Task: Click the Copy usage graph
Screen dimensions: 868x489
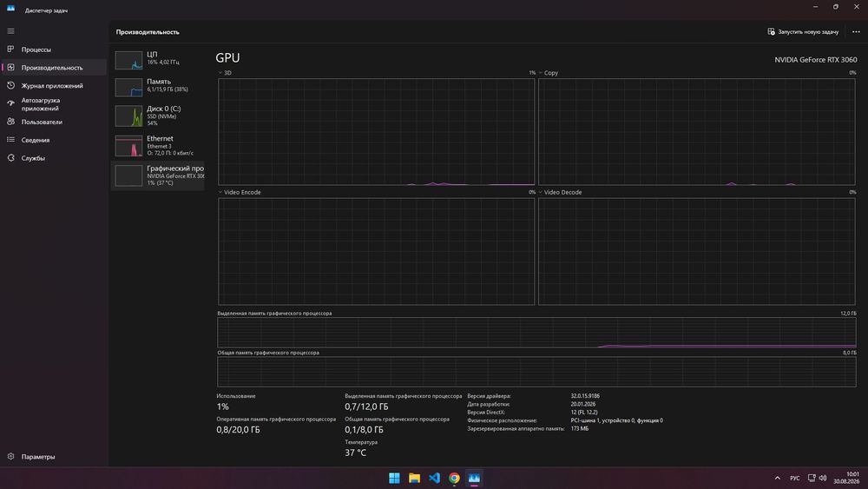Action: coord(696,132)
